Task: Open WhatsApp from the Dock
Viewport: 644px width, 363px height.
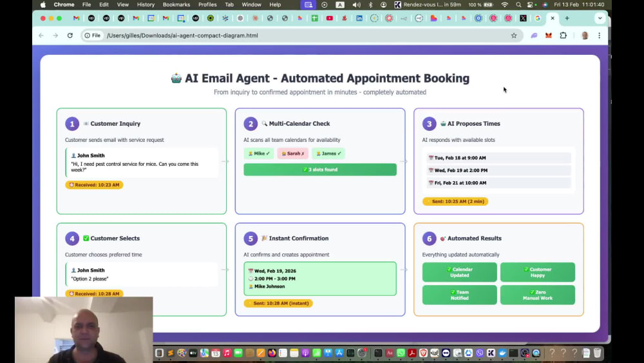Action: 401,353
